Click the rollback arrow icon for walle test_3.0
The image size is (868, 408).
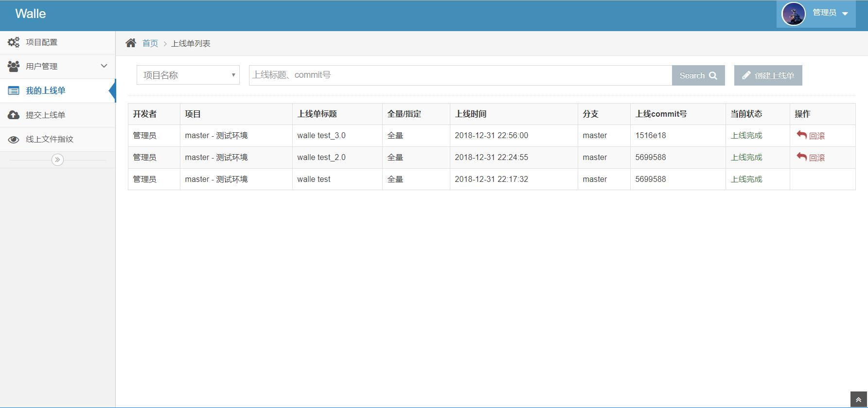pos(801,135)
